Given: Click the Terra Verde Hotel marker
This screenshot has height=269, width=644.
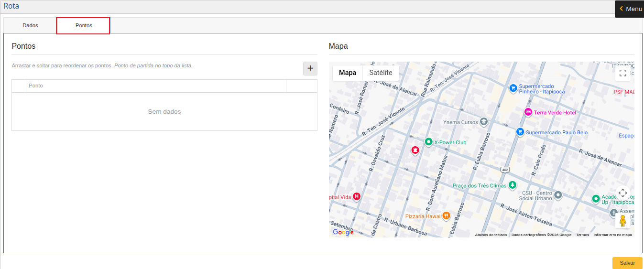Looking at the screenshot, I should (528, 112).
